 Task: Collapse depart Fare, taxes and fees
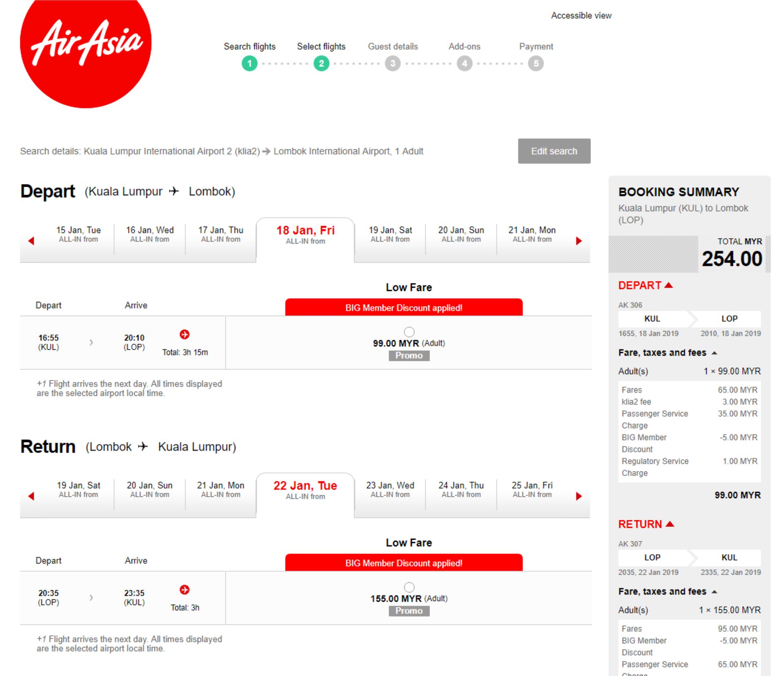(x=668, y=353)
